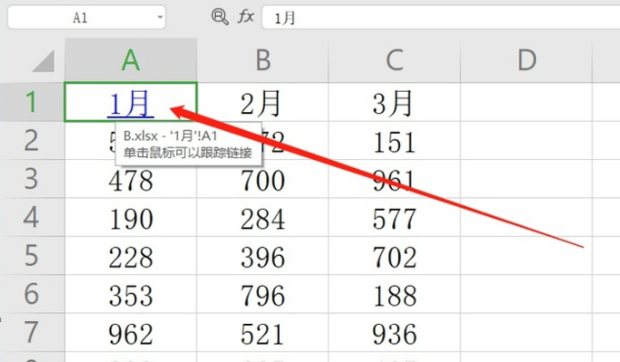Click cell B1 containing 2月
620x362 pixels.
pyautogui.click(x=263, y=102)
